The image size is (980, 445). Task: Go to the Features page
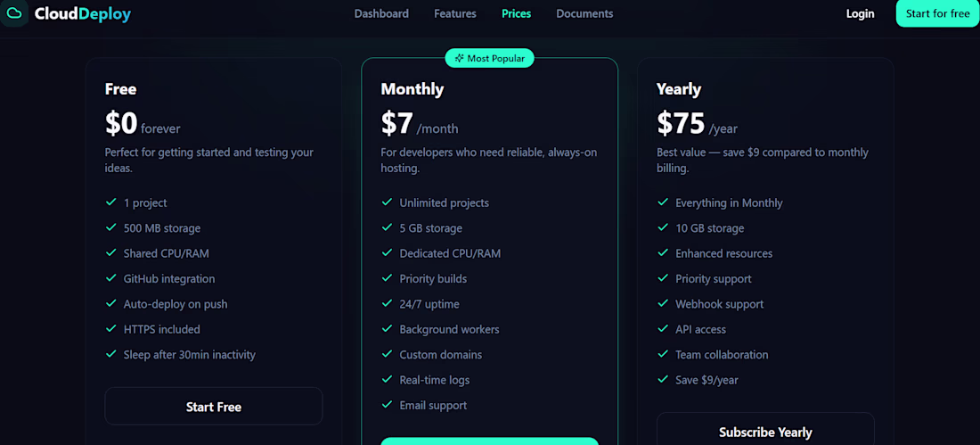tap(455, 13)
